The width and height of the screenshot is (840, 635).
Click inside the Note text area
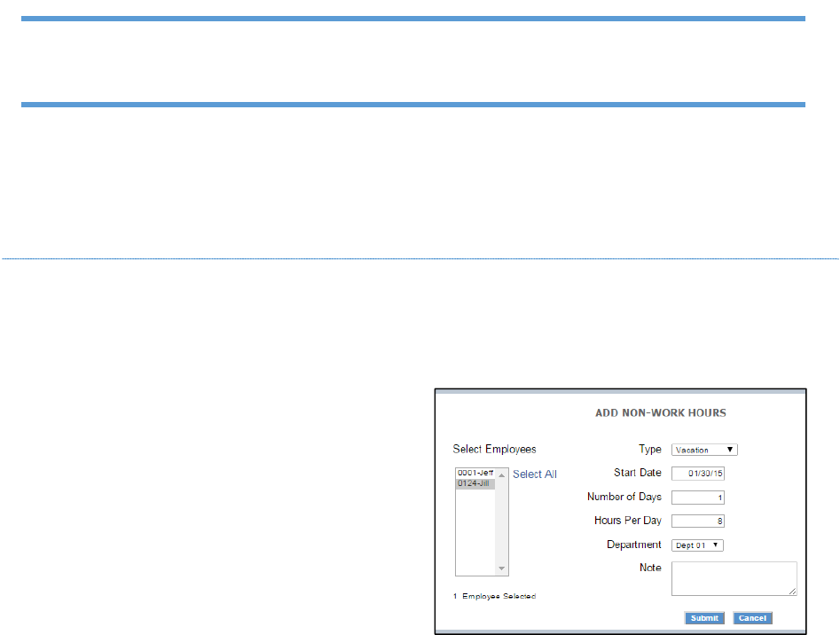pyautogui.click(x=734, y=578)
